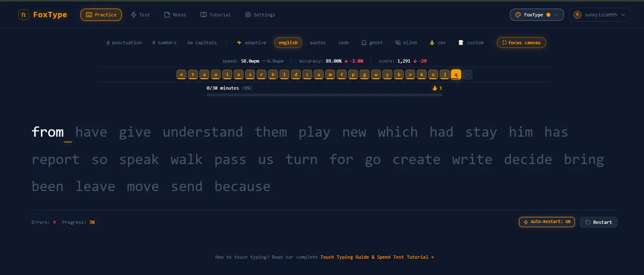Click the letter k key tile
This screenshot has height=275, width=644.
(x=422, y=74)
